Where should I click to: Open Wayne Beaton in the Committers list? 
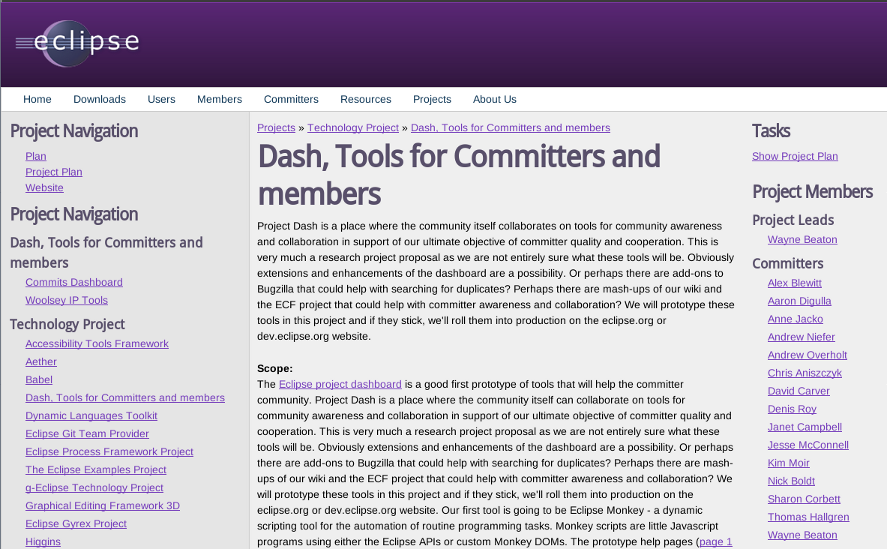click(802, 535)
